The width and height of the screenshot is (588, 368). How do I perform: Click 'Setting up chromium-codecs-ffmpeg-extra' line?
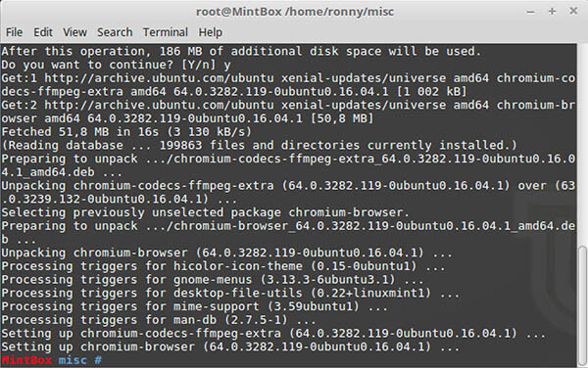tap(273, 333)
